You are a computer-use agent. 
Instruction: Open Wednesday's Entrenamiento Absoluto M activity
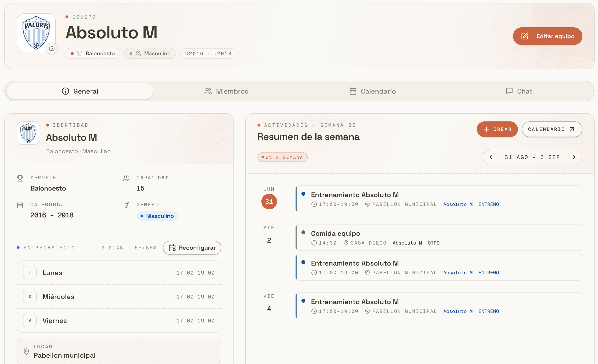439,267
